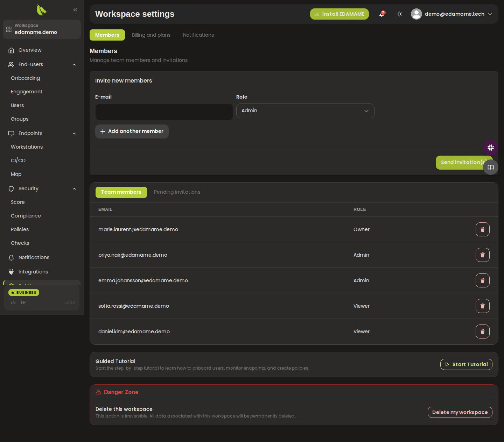
Task: Delete member priya.nair@edamame.demo
Action: click(x=483, y=255)
